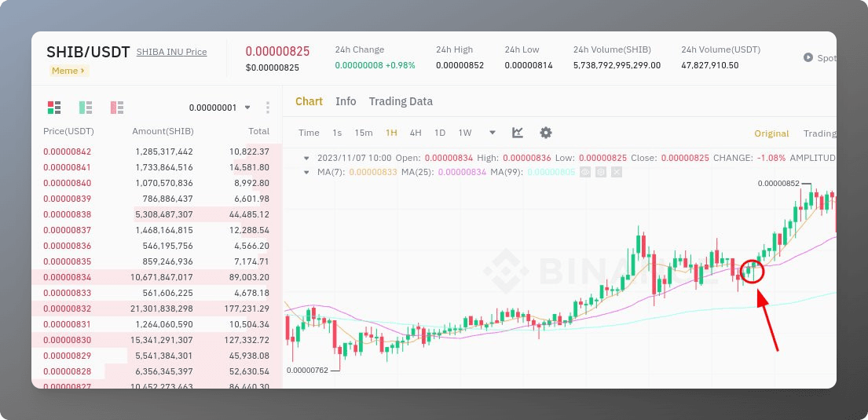Expand the Meme category tag
Viewport: 868px width, 420px height.
pyautogui.click(x=68, y=71)
